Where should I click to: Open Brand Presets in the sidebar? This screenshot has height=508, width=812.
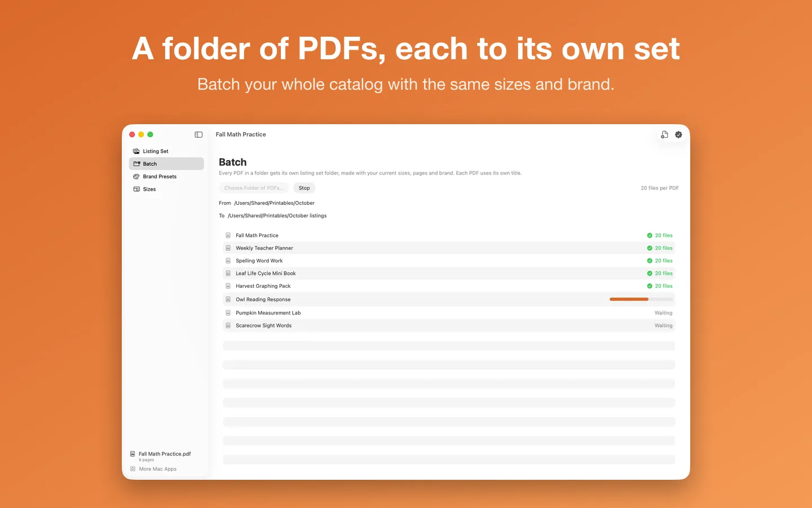coord(166,177)
